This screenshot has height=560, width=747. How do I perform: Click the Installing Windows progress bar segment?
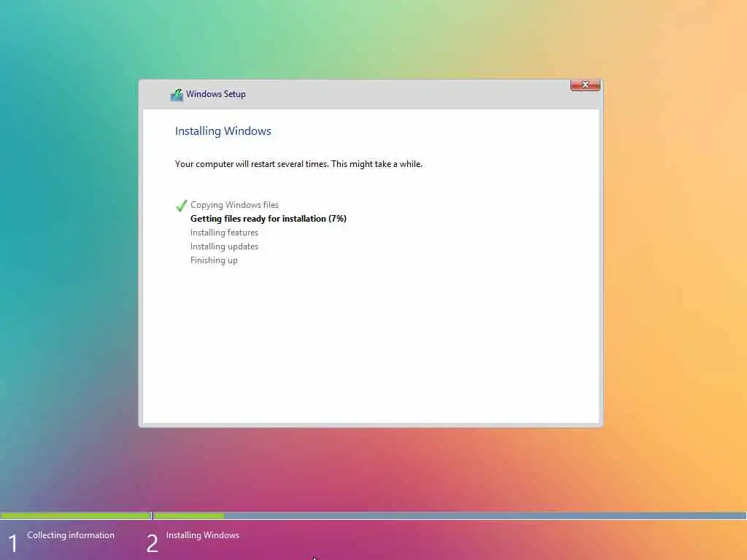coord(449,516)
